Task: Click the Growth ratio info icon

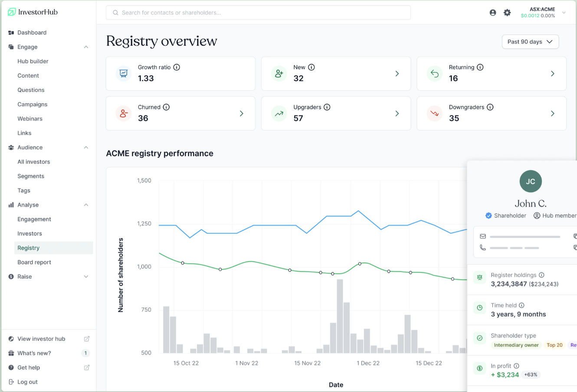Action: tap(177, 67)
